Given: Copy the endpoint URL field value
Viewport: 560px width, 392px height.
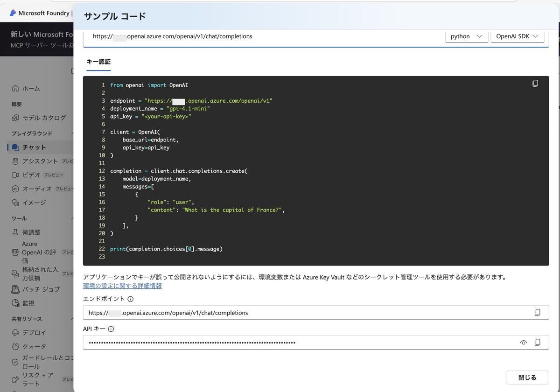Looking at the screenshot, I should [x=538, y=313].
